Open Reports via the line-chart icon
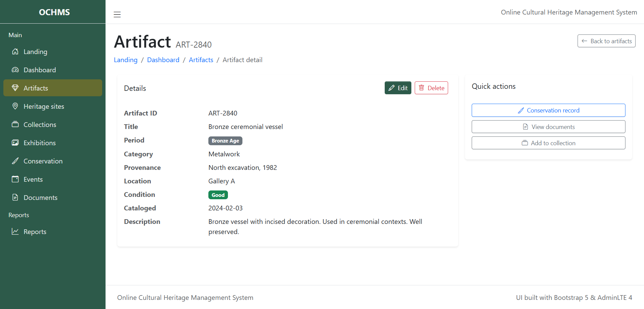Image resolution: width=644 pixels, height=309 pixels. pyautogui.click(x=15, y=231)
